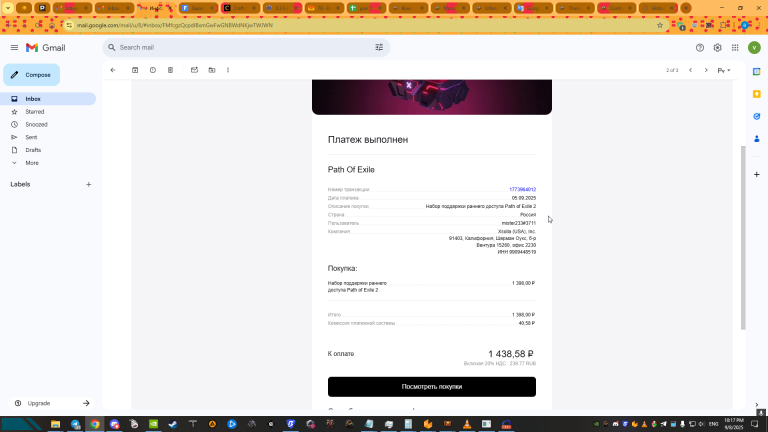
Task: Open Gmail settings gear
Action: (x=718, y=48)
